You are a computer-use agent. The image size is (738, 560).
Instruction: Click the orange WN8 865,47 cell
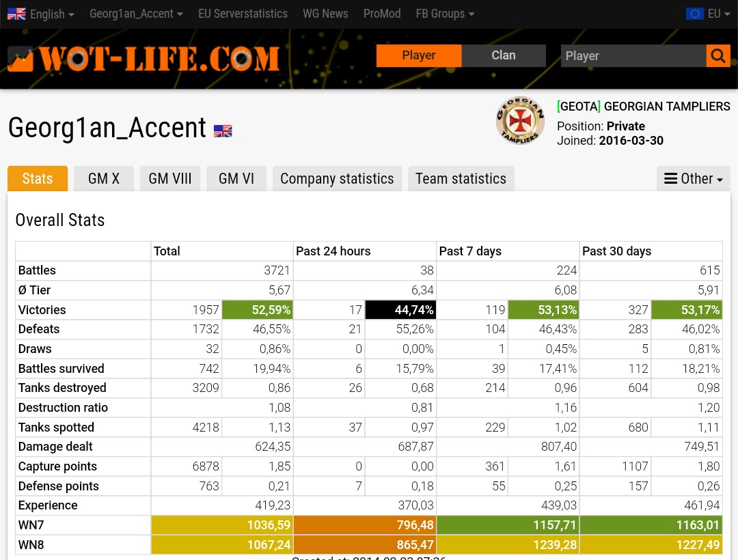tap(365, 545)
